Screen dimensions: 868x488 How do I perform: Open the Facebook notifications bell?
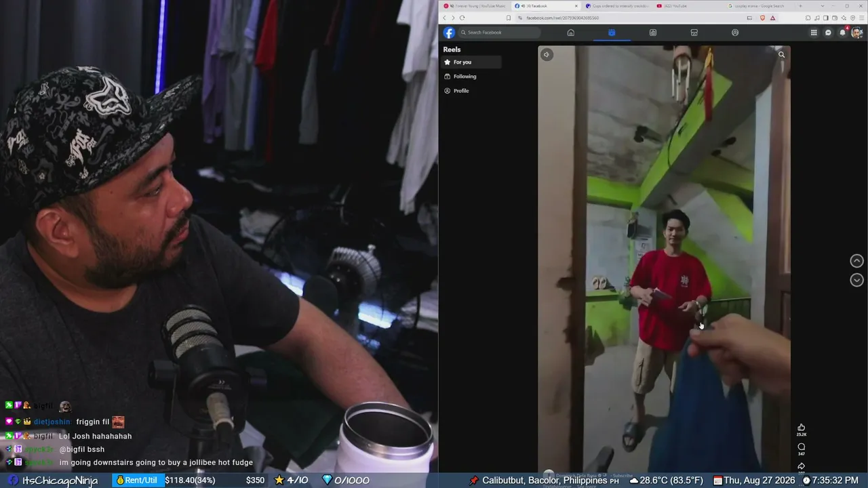click(x=843, y=33)
